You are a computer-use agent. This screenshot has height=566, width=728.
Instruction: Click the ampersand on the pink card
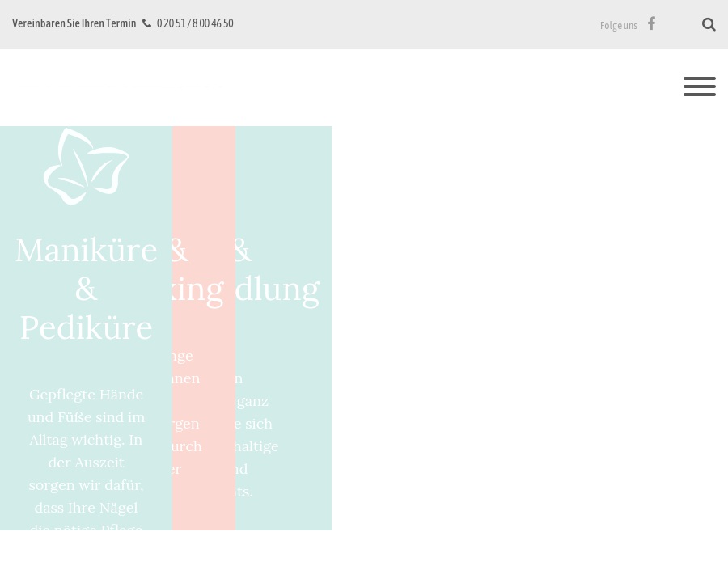tap(180, 251)
